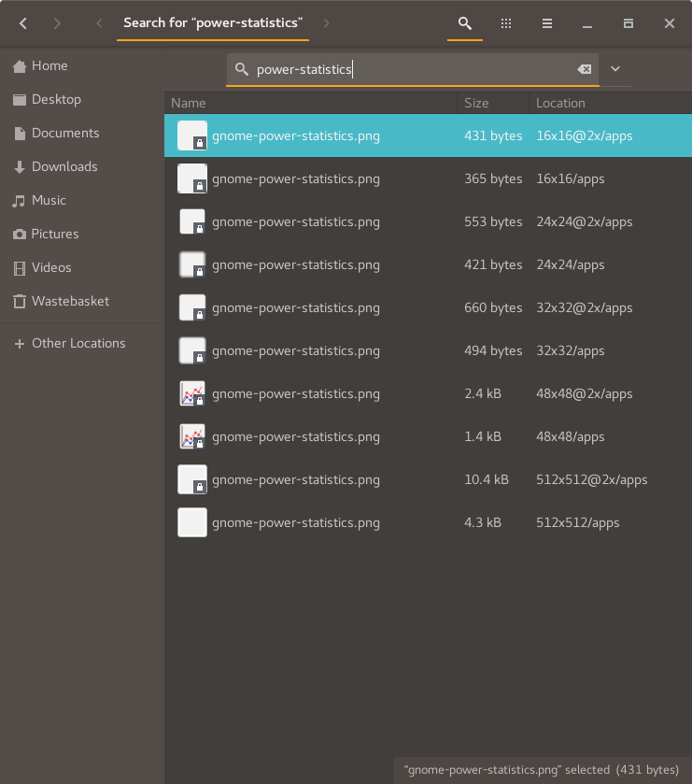Select the file name sized 494 bytes
This screenshot has height=784, width=692.
[x=296, y=351]
